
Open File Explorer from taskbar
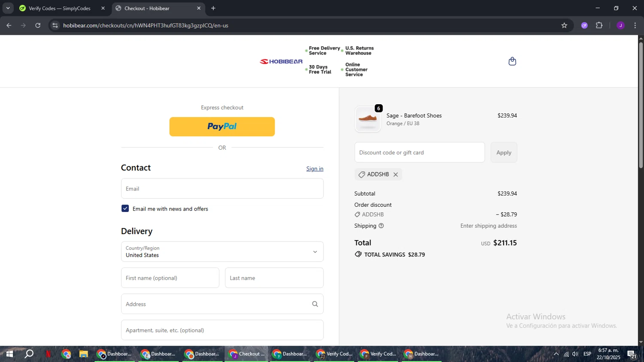coord(83,354)
